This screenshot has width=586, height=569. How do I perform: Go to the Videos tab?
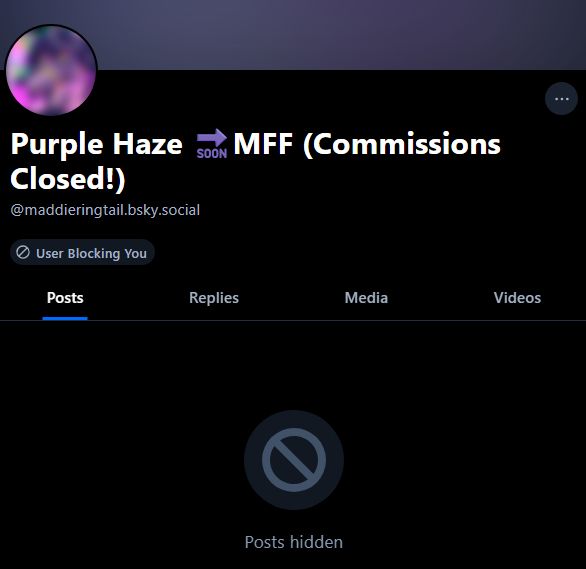pyautogui.click(x=517, y=298)
